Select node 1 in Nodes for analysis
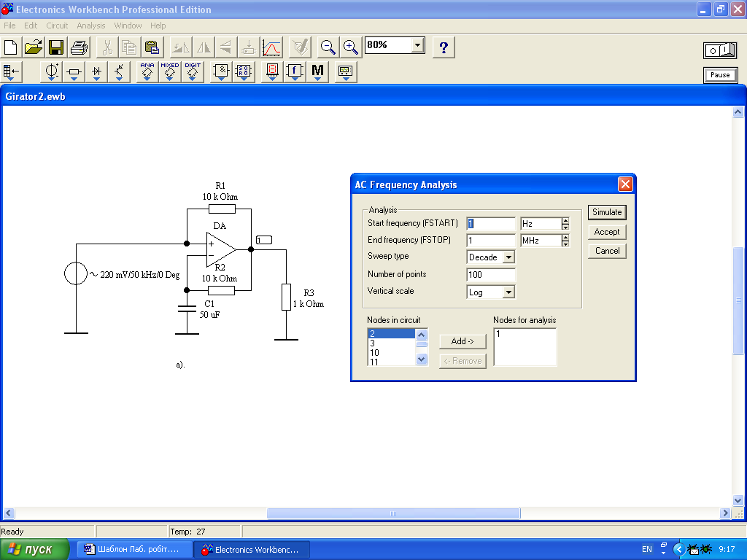This screenshot has height=560, width=747. pos(525,334)
